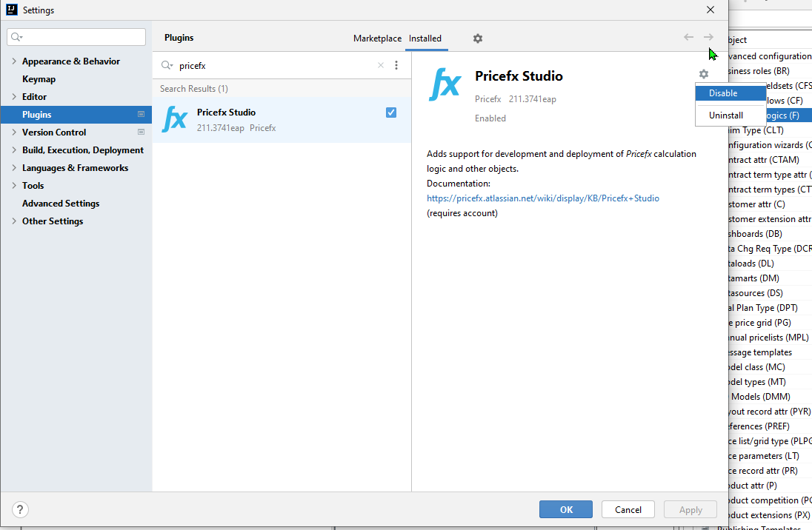Navigate back with the left arrow icon
This screenshot has height=530, width=812.
pos(688,38)
